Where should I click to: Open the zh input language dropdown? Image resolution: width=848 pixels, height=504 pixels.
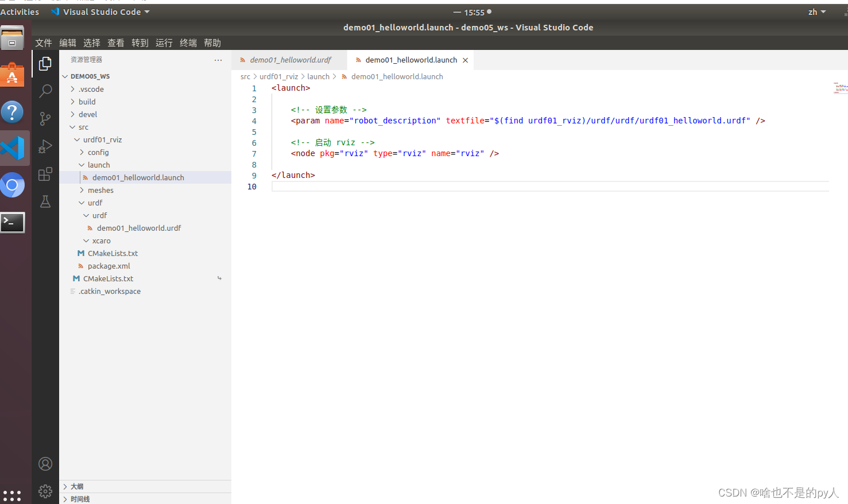coord(816,12)
